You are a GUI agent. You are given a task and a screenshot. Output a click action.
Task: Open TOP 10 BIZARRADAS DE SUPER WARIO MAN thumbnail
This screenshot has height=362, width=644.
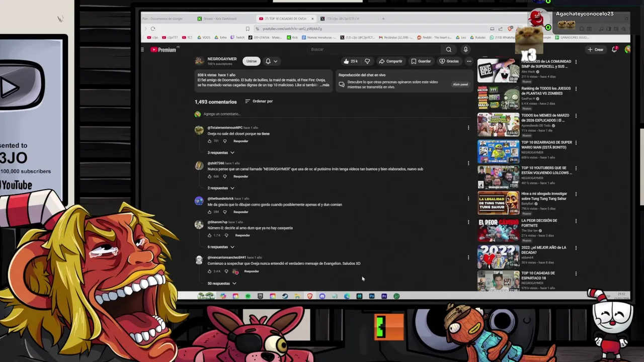(498, 151)
